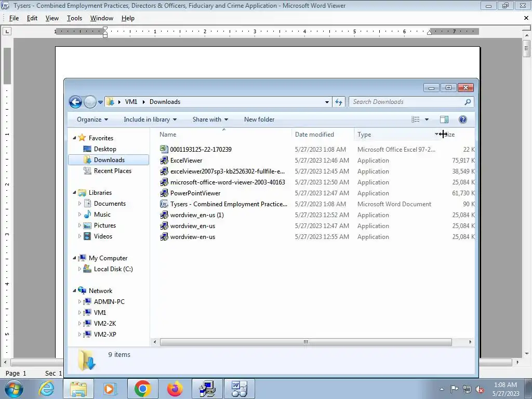This screenshot has height=399, width=532.
Task: Open the View menu in Word Viewer
Action: (52, 18)
